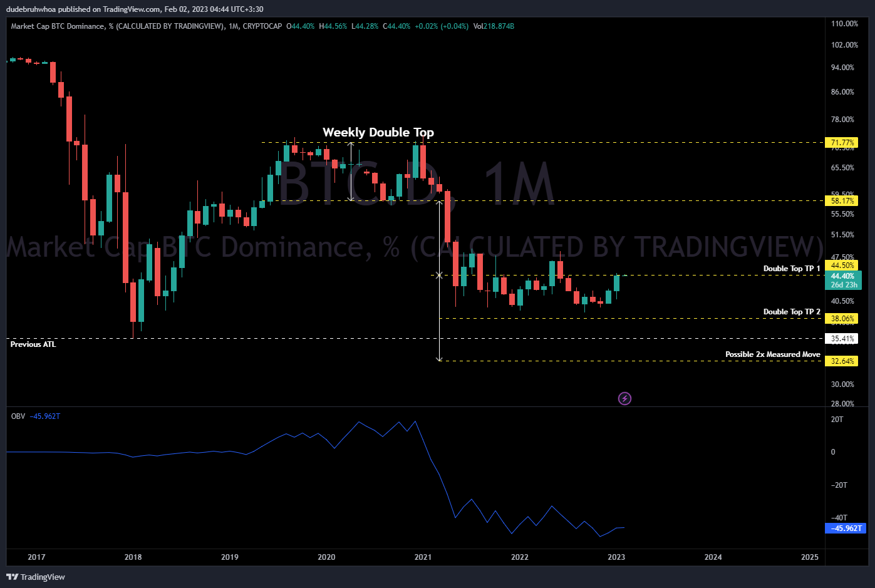Click the 20T label on OBV axis
The height and width of the screenshot is (588, 875).
tap(837, 420)
